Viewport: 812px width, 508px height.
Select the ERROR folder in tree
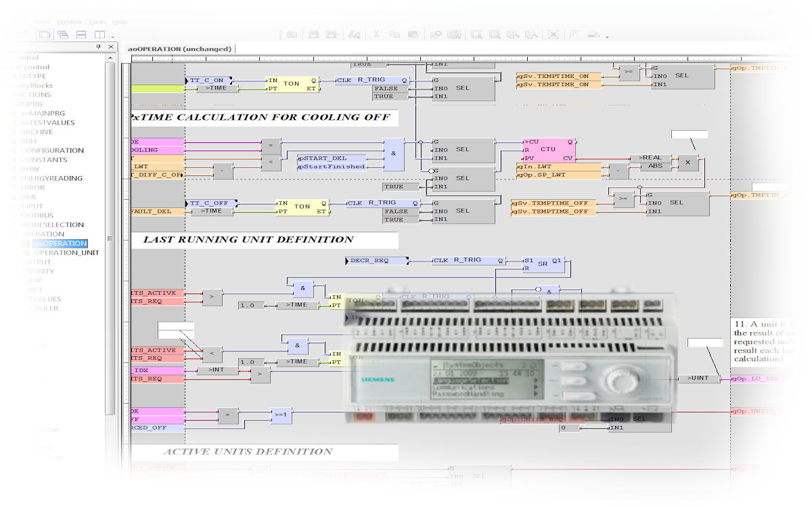point(32,188)
